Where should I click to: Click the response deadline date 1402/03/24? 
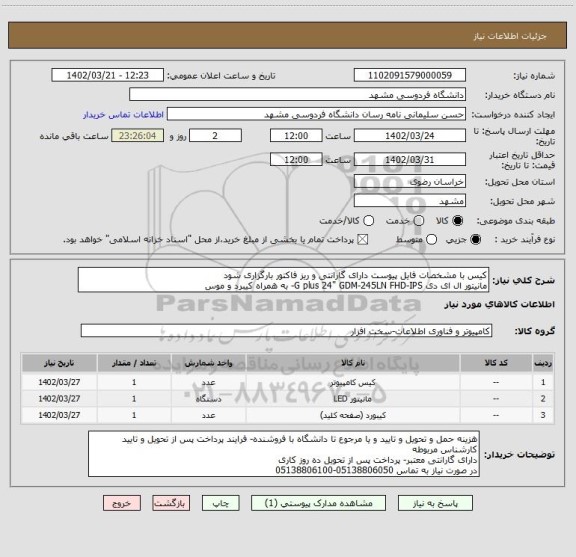[x=410, y=136]
